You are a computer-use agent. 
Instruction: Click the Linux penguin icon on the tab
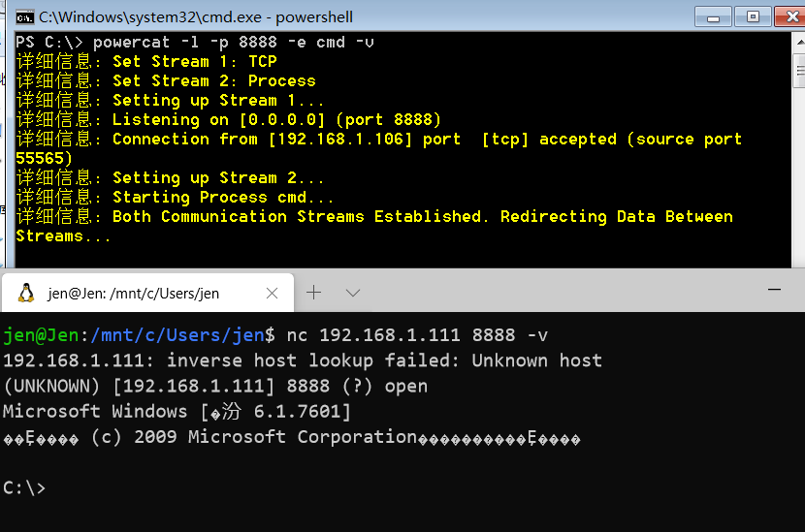(25, 293)
